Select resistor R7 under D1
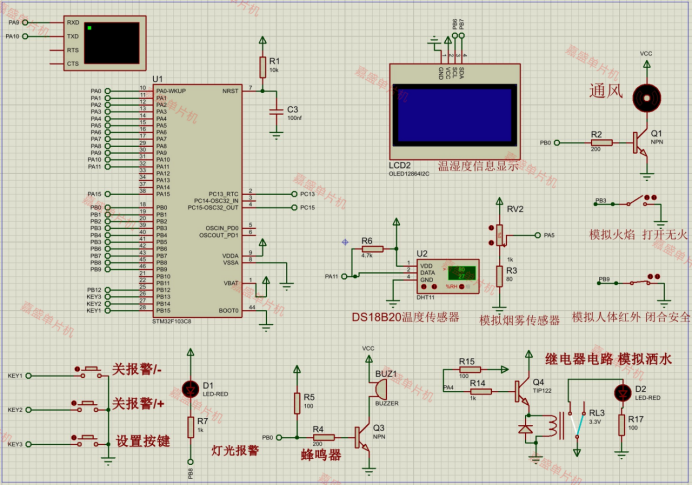692x486 pixels. coord(190,427)
